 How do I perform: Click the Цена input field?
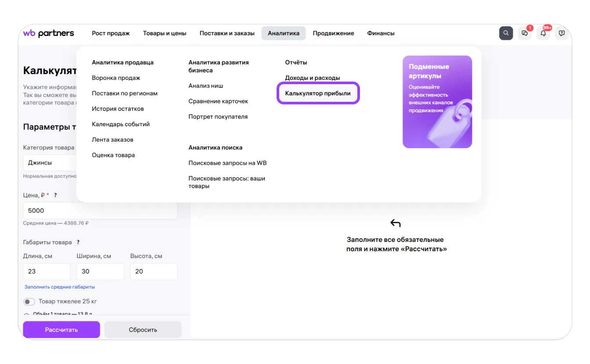[100, 211]
